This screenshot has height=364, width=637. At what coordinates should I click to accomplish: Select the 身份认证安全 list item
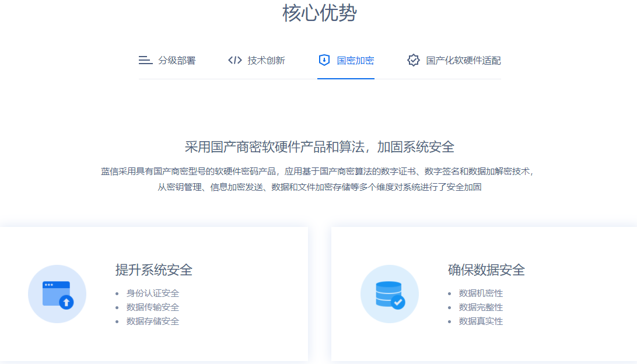[152, 293]
